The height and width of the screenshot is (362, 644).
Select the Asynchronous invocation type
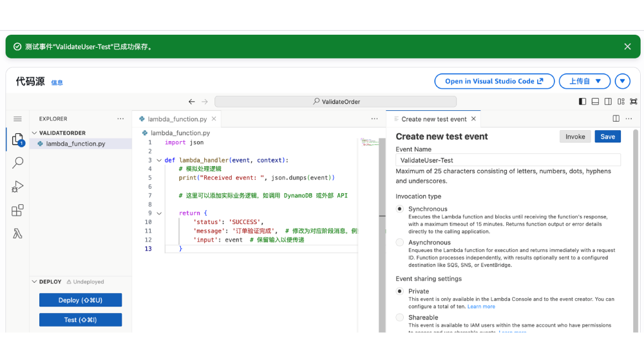(x=400, y=243)
